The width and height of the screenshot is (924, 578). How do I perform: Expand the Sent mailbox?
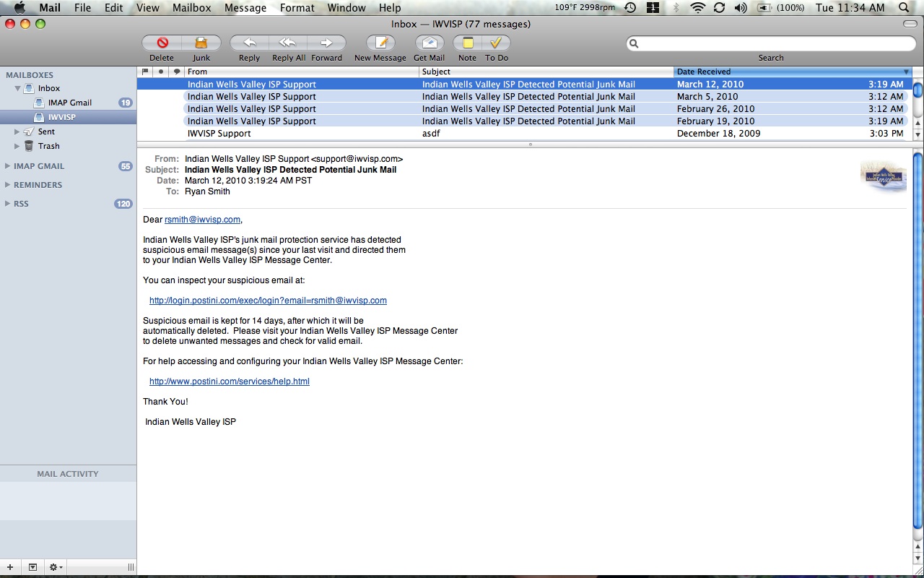[x=17, y=131]
